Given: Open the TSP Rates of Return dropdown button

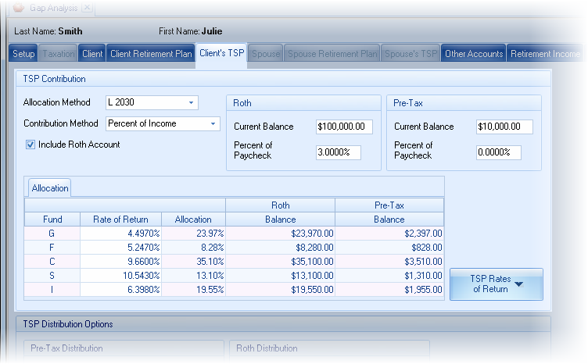Looking at the screenshot, I should [496, 284].
